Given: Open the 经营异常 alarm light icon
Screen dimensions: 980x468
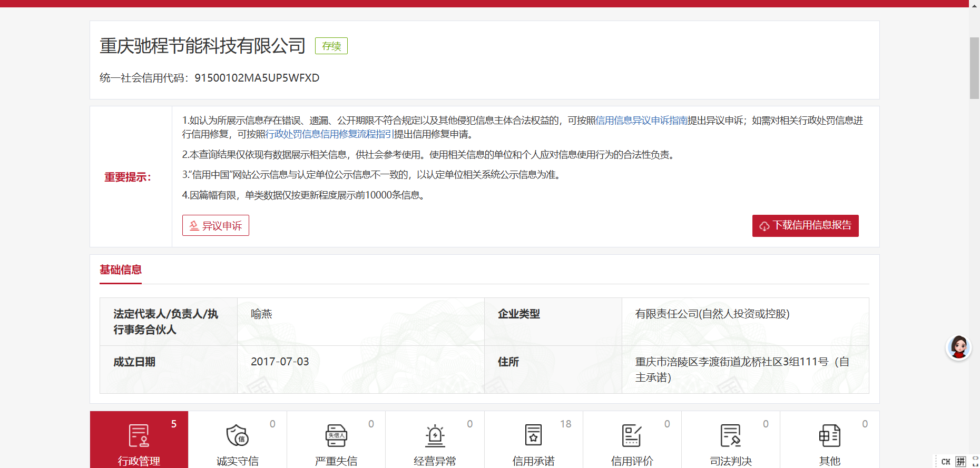Looking at the screenshot, I should (x=435, y=436).
